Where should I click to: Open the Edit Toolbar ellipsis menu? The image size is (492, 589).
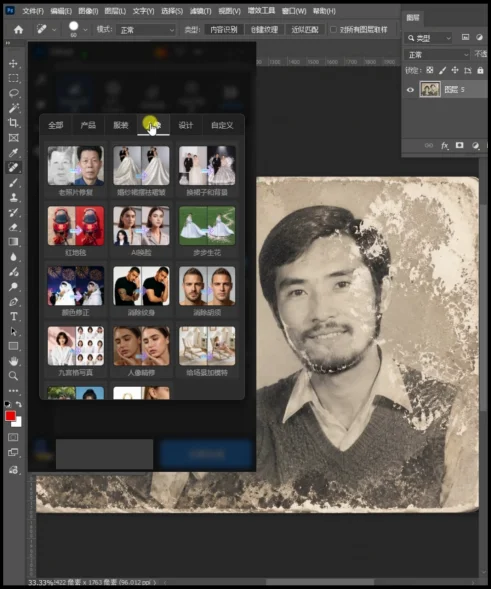click(14, 391)
